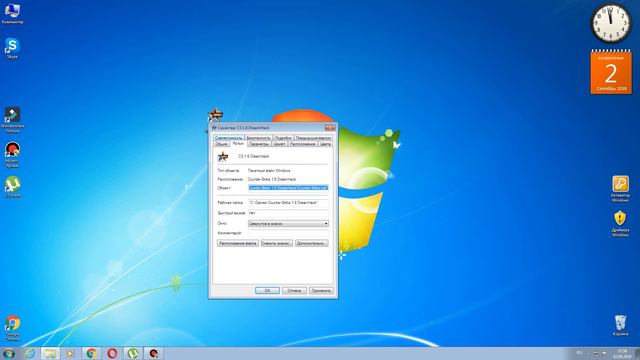
Task: Switch to the Цвета tab
Action: (325, 144)
